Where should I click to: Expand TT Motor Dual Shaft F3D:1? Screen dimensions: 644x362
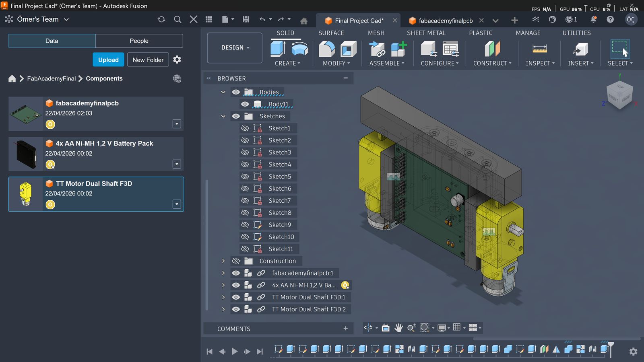click(223, 297)
